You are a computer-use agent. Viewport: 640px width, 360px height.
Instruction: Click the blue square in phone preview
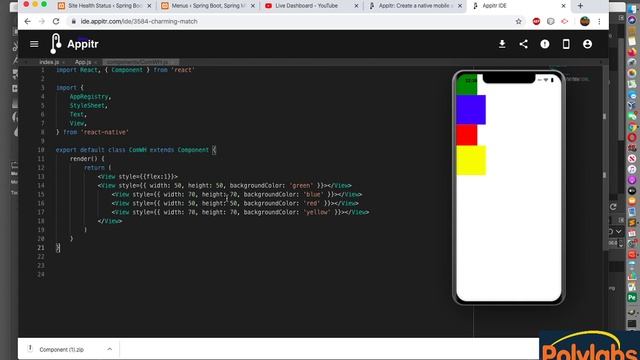point(471,110)
